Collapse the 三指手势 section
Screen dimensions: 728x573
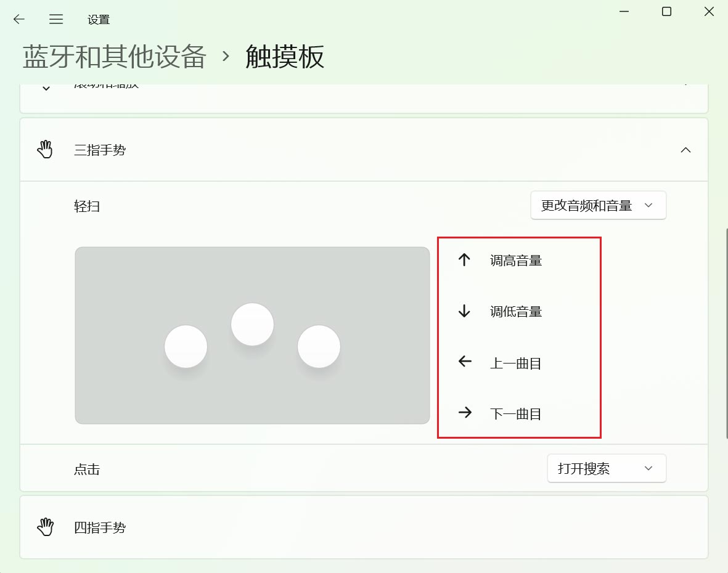(x=686, y=150)
